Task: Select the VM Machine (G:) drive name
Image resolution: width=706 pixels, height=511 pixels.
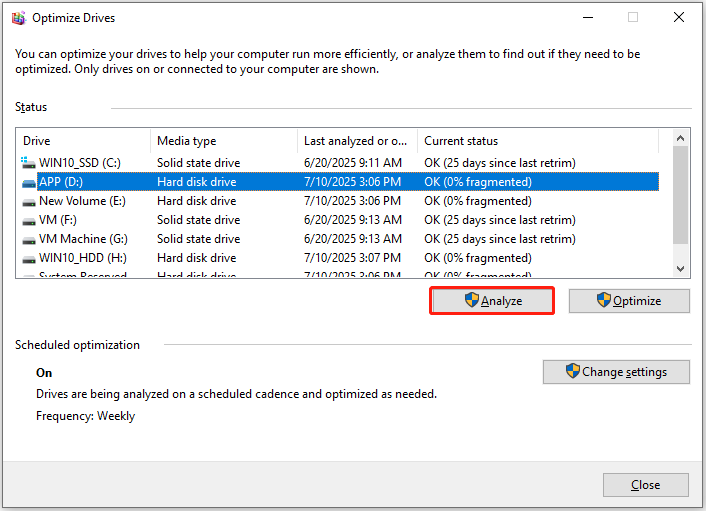Action: click(x=83, y=239)
